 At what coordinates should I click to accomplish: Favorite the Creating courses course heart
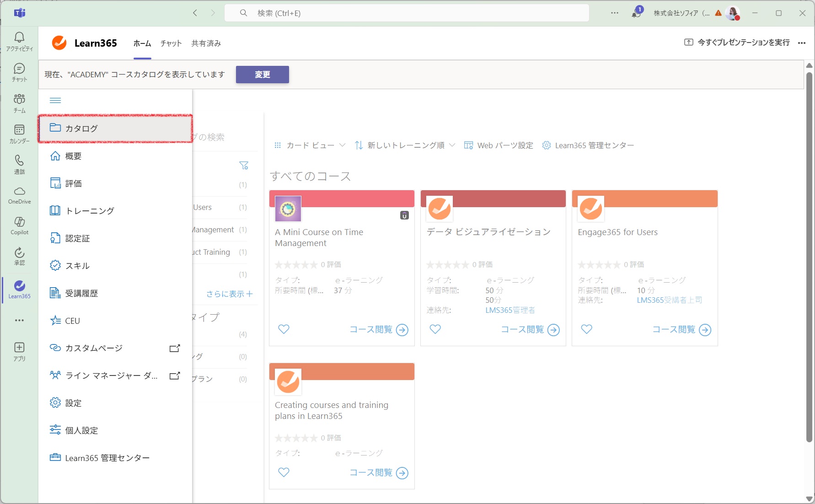pos(284,472)
